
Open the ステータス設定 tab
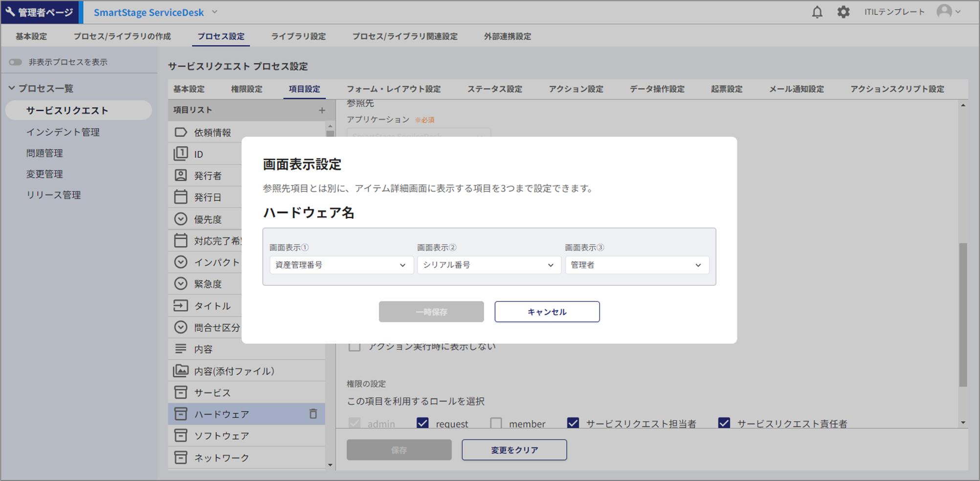pos(494,89)
